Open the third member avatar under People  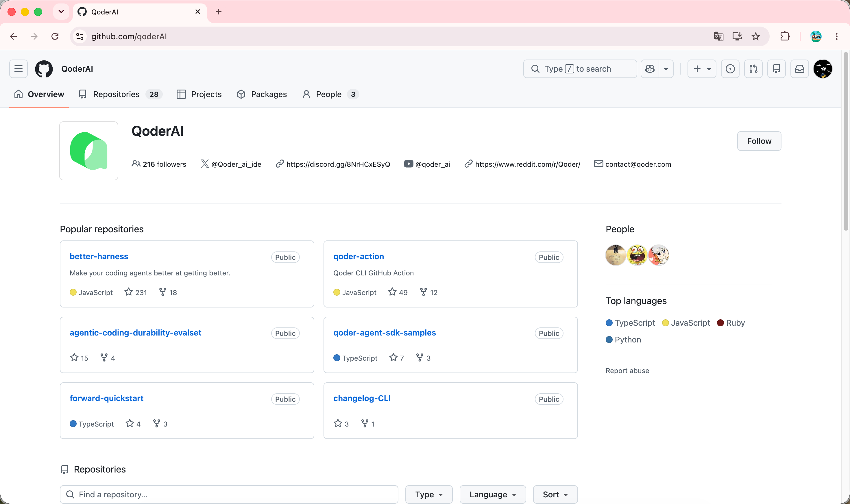click(x=658, y=255)
